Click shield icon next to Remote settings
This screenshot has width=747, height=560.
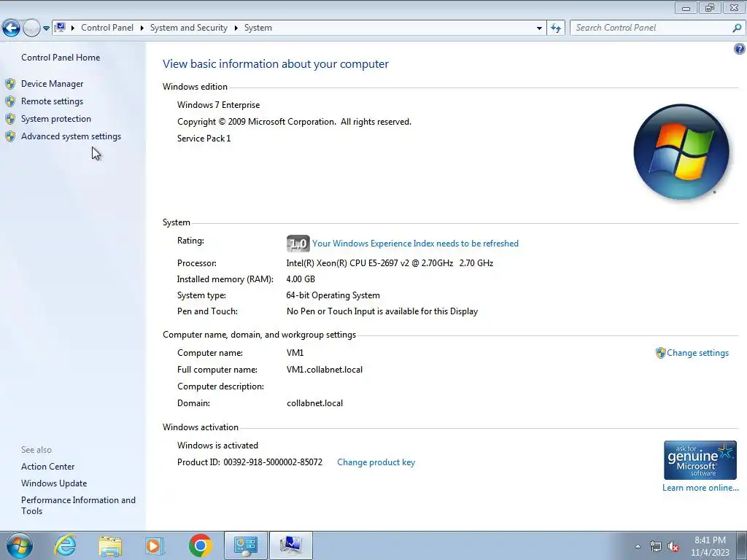10,101
